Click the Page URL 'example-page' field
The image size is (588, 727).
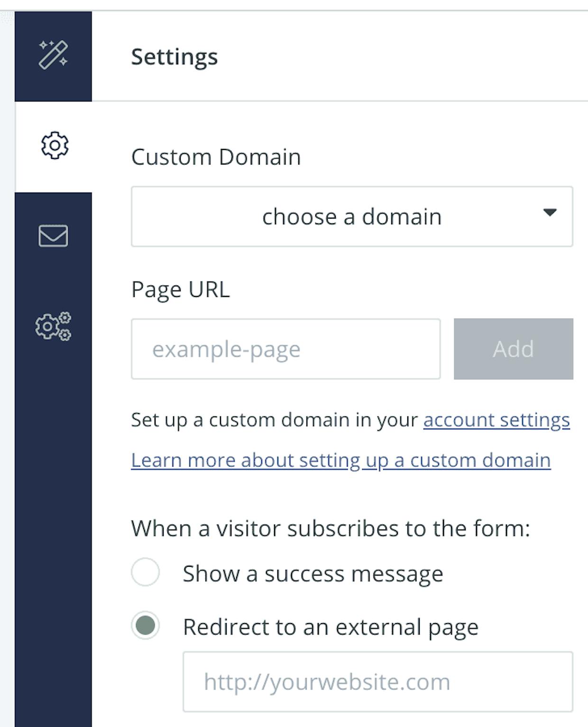click(x=286, y=349)
